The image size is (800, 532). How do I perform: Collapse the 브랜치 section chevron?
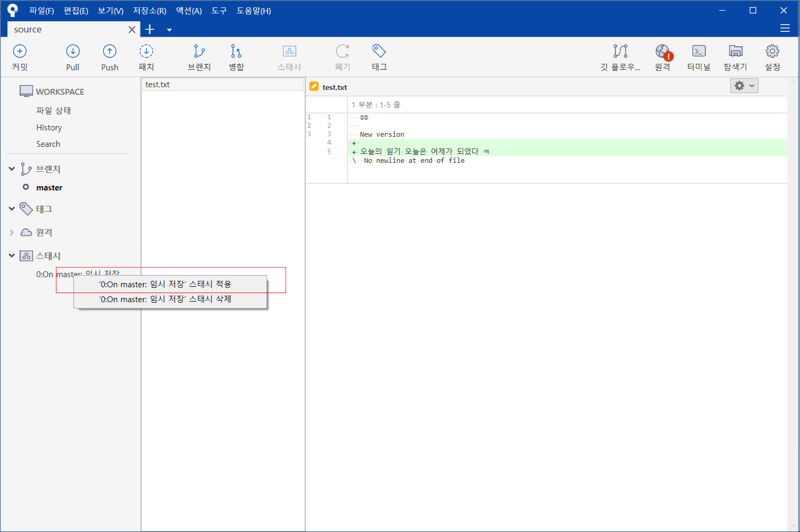[x=12, y=169]
